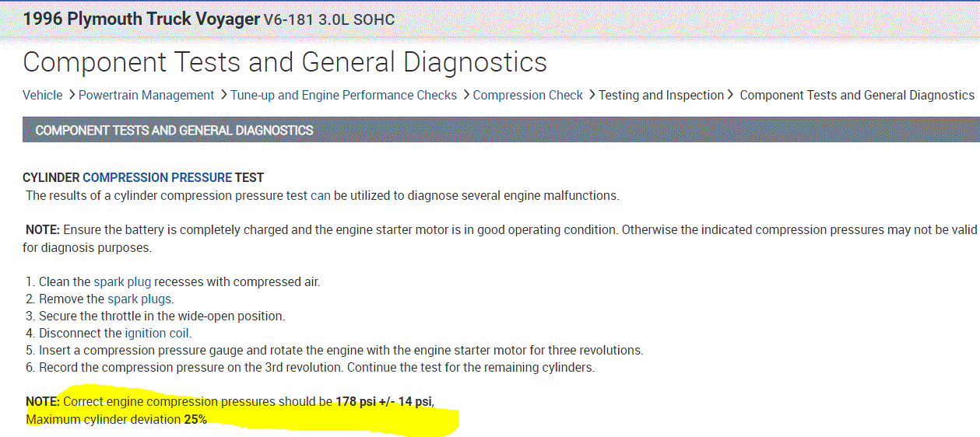Click the chevron after Testing and Inspection
980x437 pixels.
click(x=730, y=95)
